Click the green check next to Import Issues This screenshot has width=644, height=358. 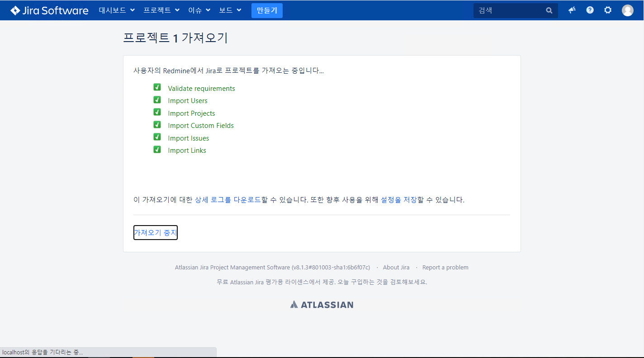(x=157, y=137)
